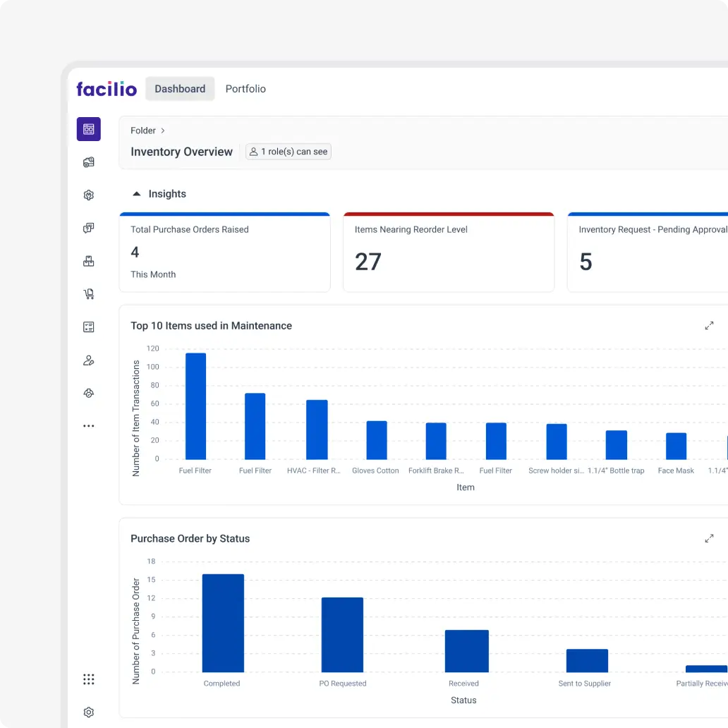Screen dimensions: 728x728
Task: Expand the Purchase Order by Status chart
Action: (709, 539)
